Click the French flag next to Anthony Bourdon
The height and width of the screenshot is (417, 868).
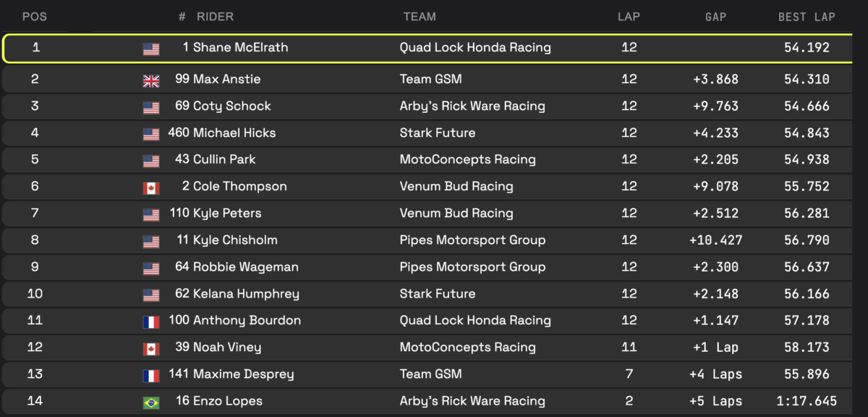pyautogui.click(x=151, y=322)
